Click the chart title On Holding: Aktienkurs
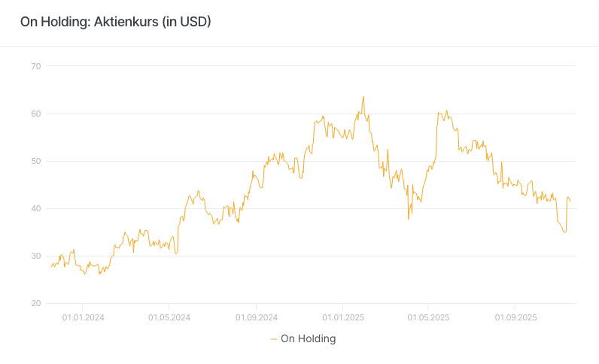The height and width of the screenshot is (364, 599). 115,22
